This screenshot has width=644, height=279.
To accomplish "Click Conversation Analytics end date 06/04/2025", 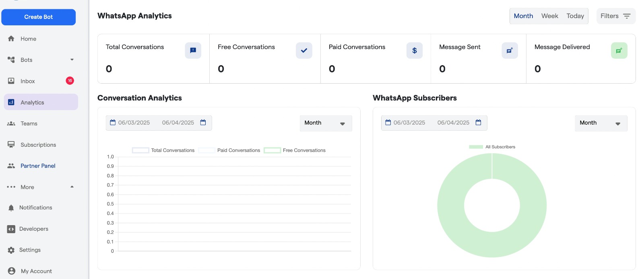I will [178, 123].
